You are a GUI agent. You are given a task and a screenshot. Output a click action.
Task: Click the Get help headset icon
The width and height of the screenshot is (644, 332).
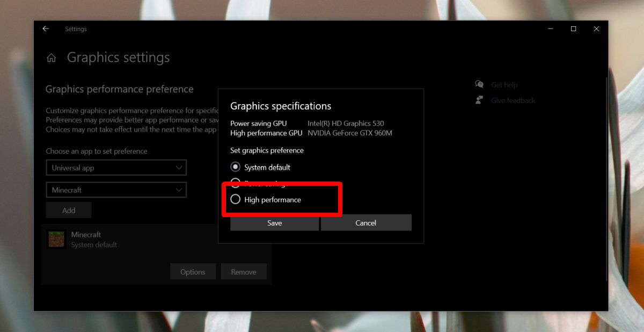[x=479, y=84]
